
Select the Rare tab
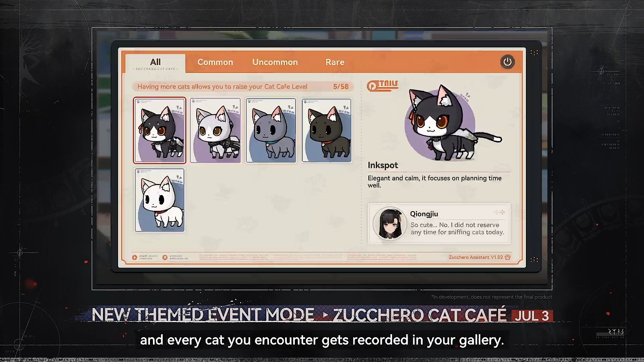coord(335,62)
